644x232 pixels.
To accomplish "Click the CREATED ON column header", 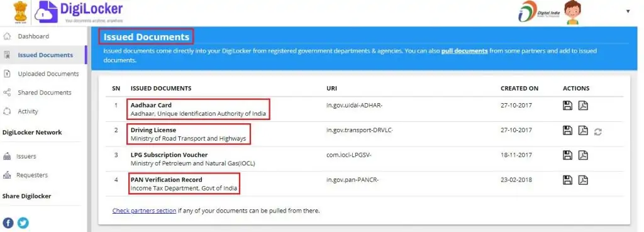I will (x=519, y=88).
